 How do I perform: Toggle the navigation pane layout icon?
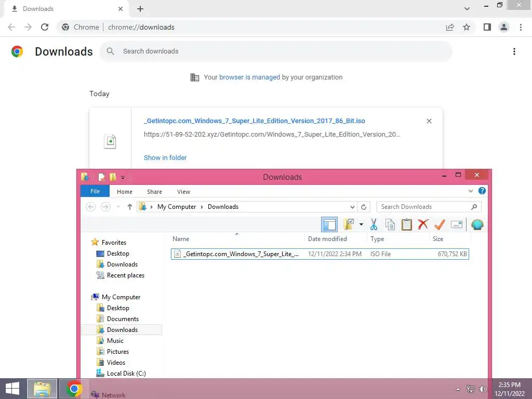[329, 224]
